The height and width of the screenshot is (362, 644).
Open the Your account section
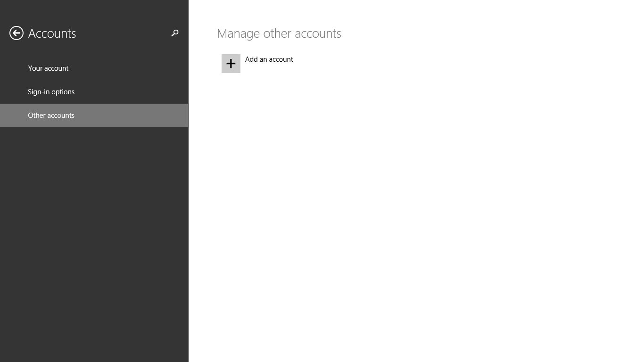94,68
